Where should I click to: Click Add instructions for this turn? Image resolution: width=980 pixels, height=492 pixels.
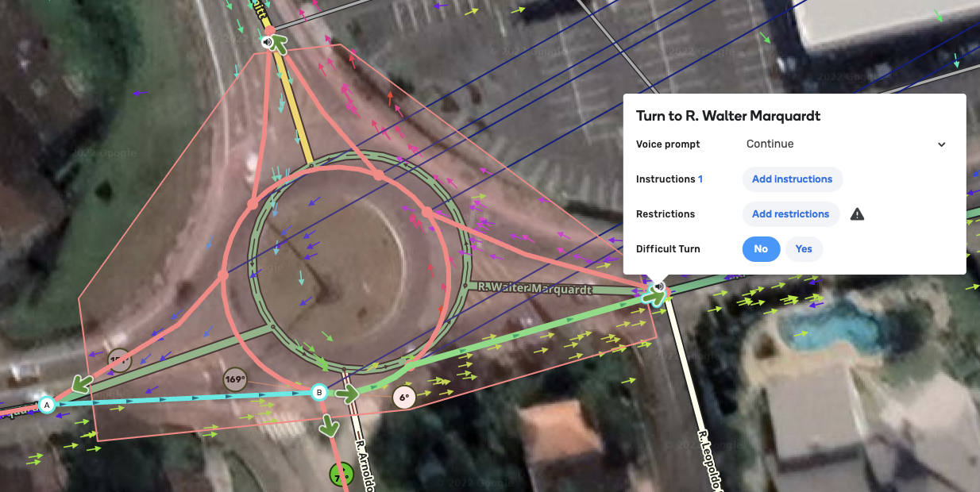pyautogui.click(x=792, y=179)
